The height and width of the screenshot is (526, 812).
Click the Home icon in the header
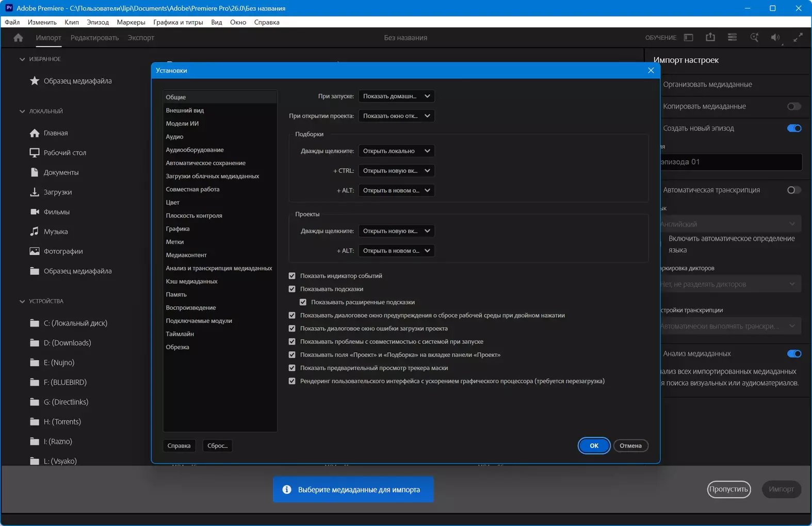tap(18, 38)
